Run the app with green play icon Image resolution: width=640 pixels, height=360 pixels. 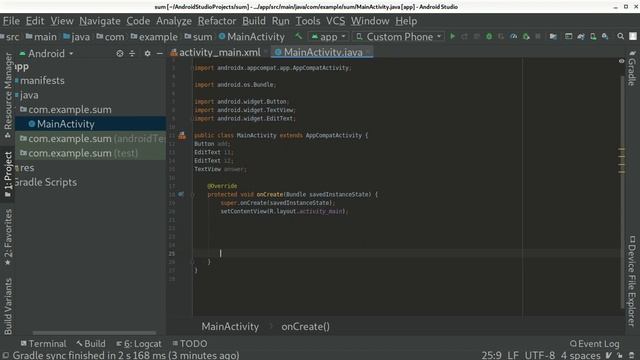click(452, 36)
